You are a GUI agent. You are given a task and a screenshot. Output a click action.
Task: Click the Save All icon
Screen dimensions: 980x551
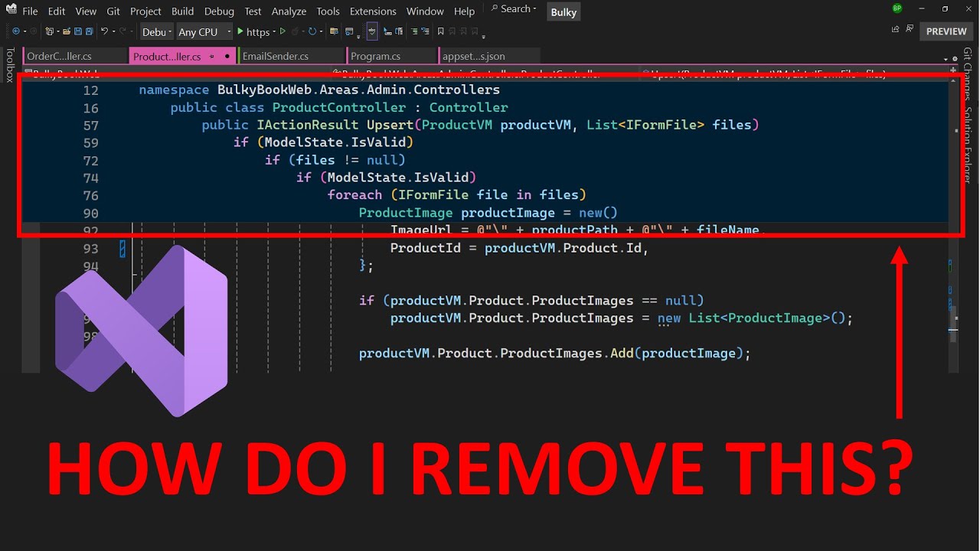[89, 31]
